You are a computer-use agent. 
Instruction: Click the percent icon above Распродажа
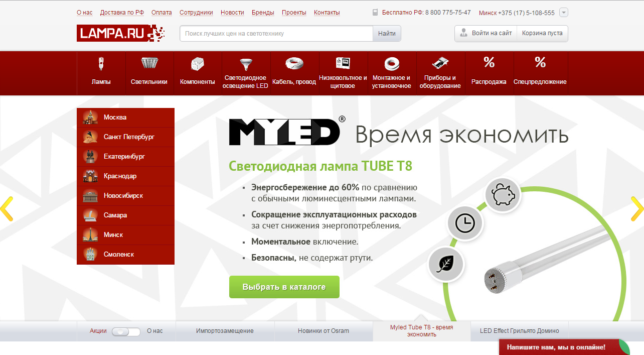(489, 62)
